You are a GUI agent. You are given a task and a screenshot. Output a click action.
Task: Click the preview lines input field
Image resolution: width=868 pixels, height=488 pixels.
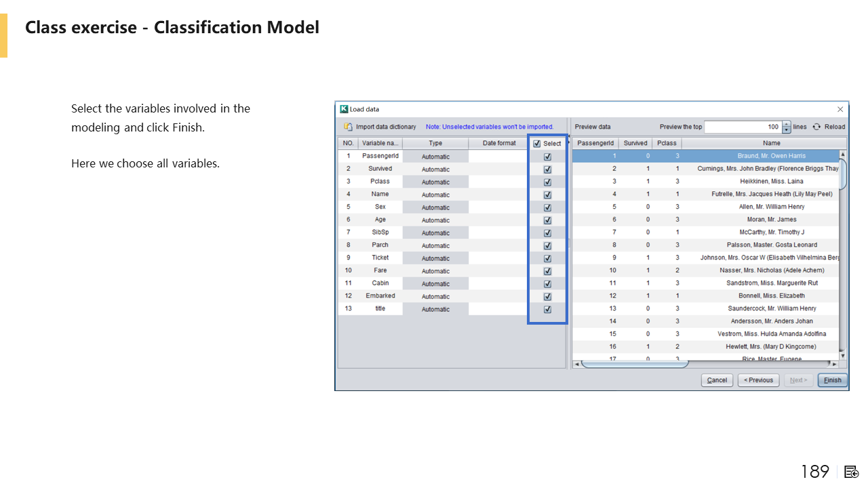pyautogui.click(x=743, y=127)
